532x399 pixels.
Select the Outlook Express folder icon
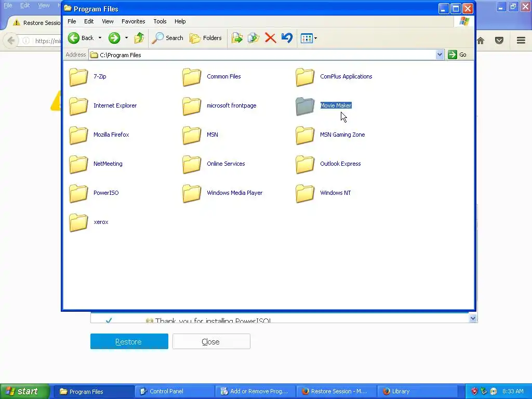[305, 164]
